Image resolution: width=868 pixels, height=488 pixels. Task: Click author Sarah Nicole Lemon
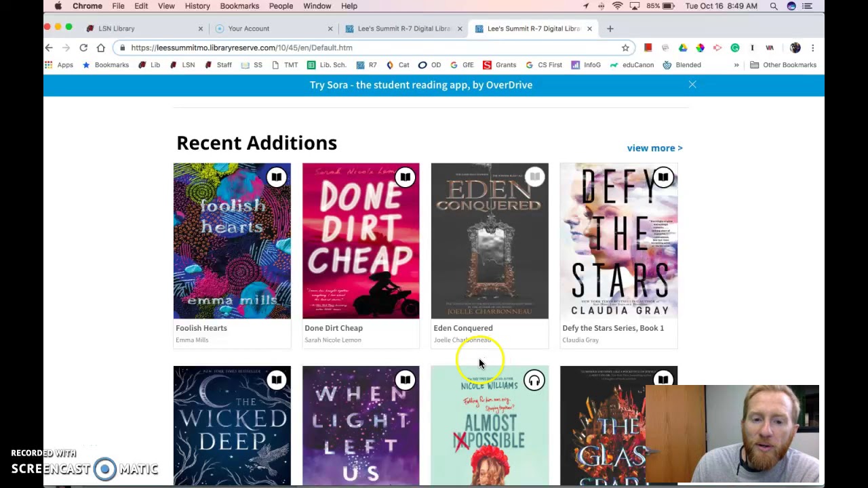click(333, 340)
